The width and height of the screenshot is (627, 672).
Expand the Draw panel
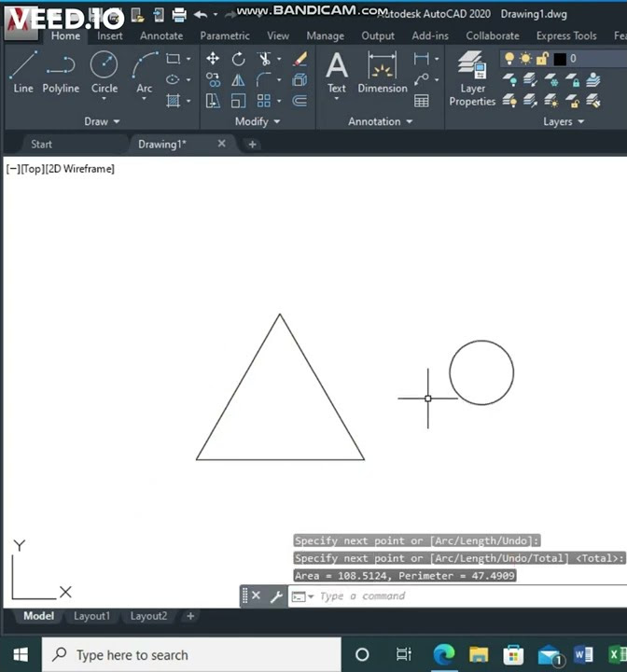point(102,121)
